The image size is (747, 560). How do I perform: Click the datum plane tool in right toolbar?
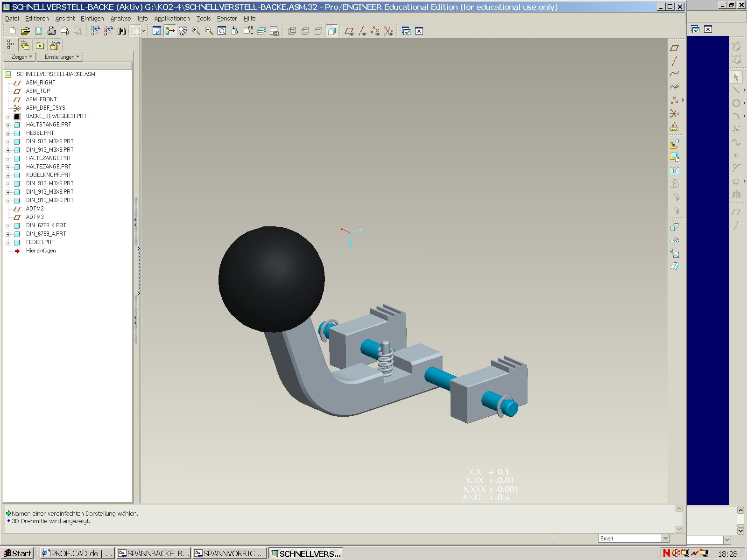pos(674,48)
